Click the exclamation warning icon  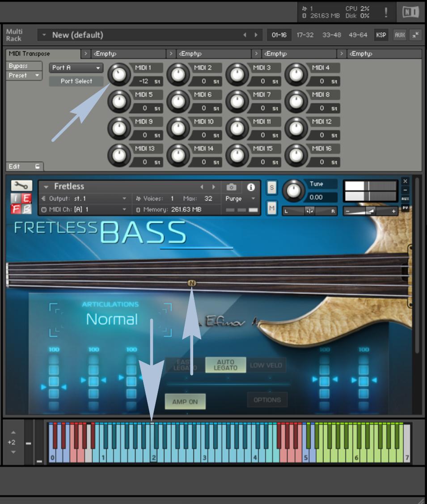385,12
